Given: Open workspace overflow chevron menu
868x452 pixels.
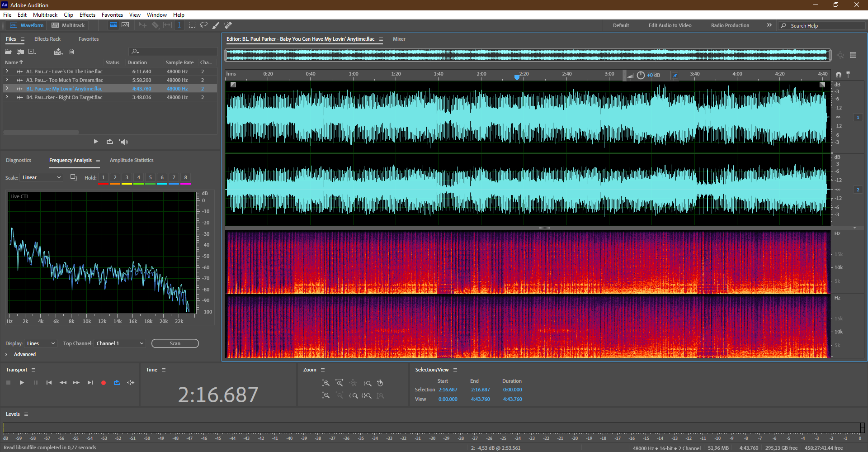Looking at the screenshot, I should coord(769,25).
